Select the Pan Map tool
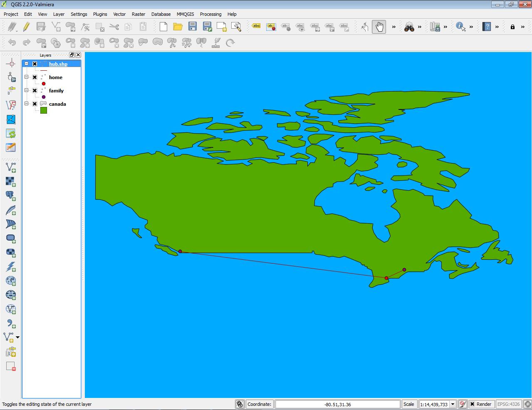 tap(379, 26)
